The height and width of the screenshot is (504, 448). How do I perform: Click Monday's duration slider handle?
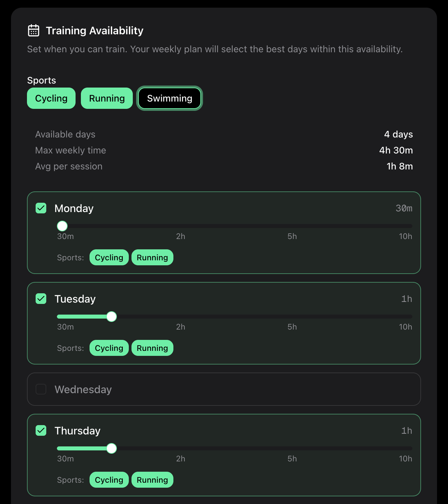[x=62, y=226]
